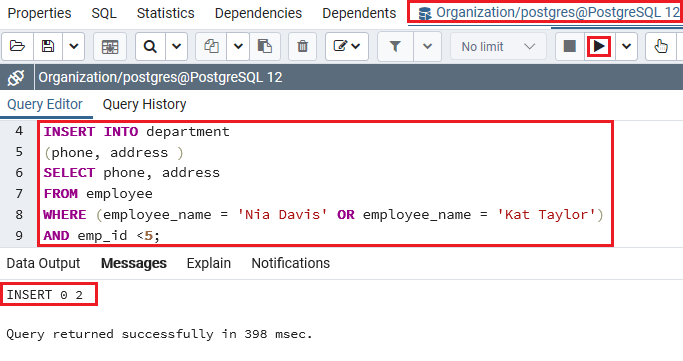This screenshot has height=361, width=683.
Task: Expand the Save options dropdown arrow
Action: pyautogui.click(x=74, y=46)
